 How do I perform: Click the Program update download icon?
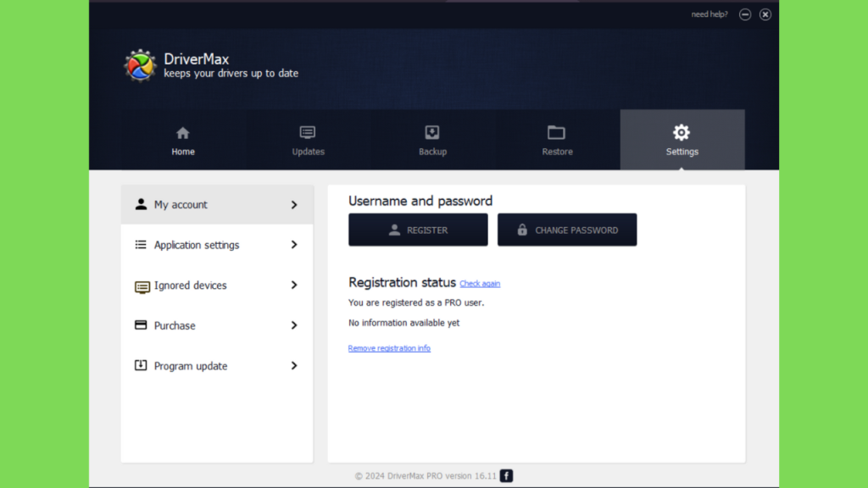coord(141,365)
